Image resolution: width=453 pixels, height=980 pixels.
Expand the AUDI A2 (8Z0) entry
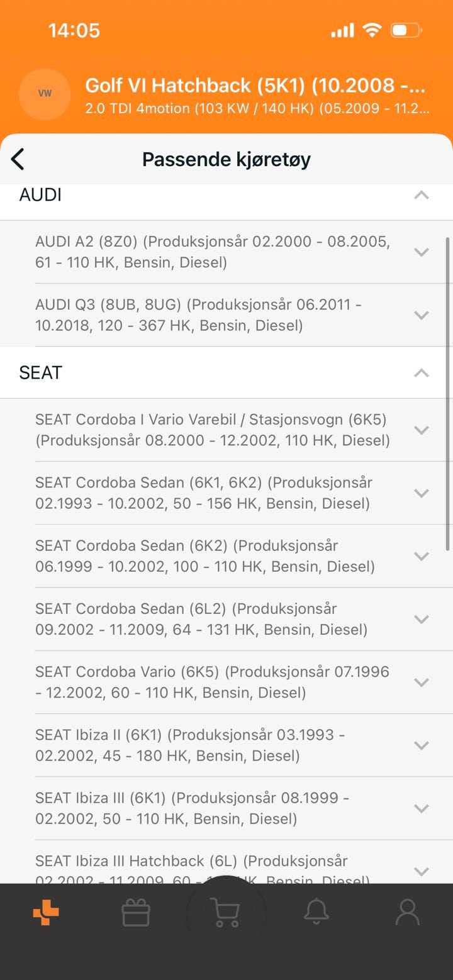coord(422,252)
